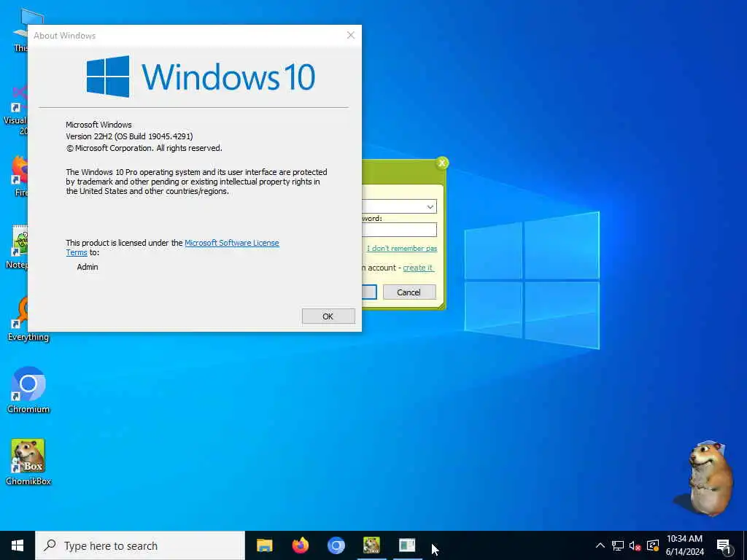Open File Explorer from taskbar
The image size is (747, 560).
click(264, 545)
